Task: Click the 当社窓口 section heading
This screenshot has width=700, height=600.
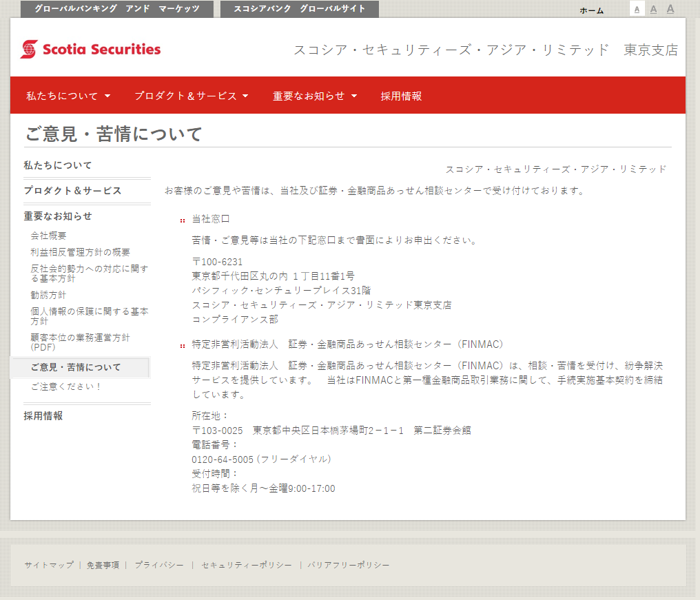Action: tap(211, 219)
